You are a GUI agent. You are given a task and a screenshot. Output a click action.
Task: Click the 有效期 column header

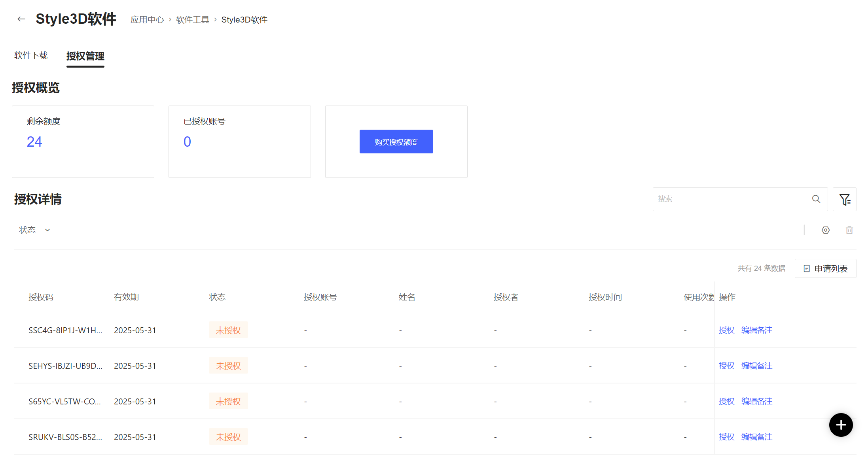coord(126,297)
